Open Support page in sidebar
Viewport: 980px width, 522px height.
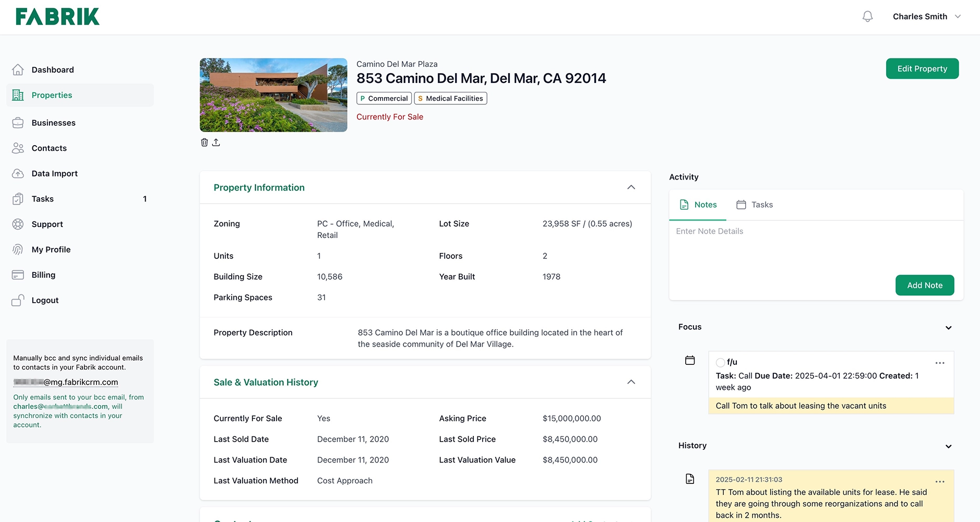(x=80, y=224)
